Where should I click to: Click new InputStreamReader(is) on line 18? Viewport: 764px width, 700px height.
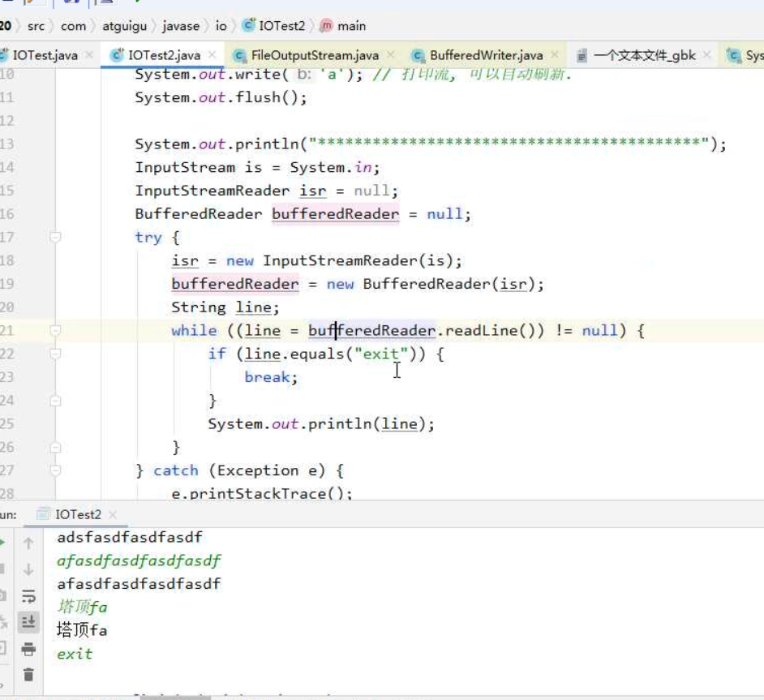(340, 260)
